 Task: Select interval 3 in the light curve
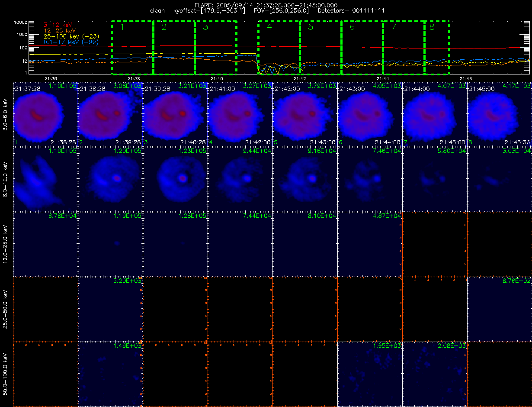tap(215, 47)
